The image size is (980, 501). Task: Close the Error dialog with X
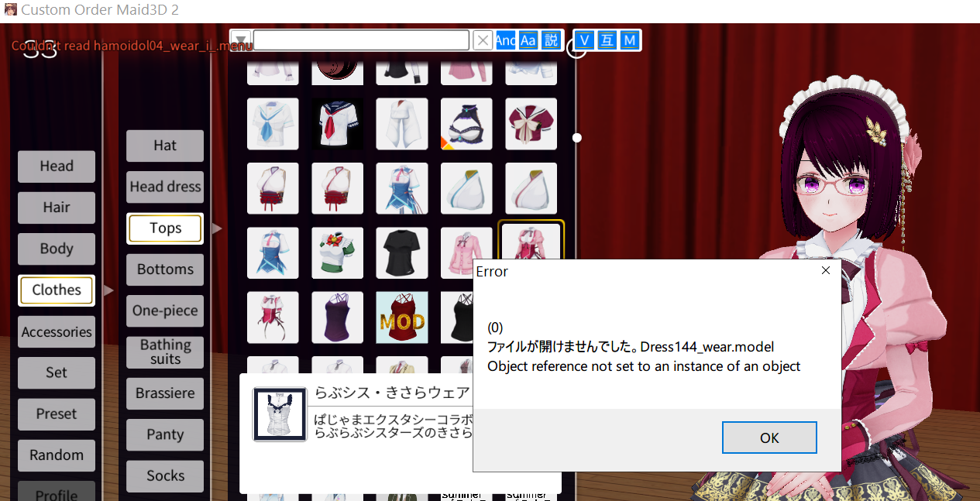825,270
